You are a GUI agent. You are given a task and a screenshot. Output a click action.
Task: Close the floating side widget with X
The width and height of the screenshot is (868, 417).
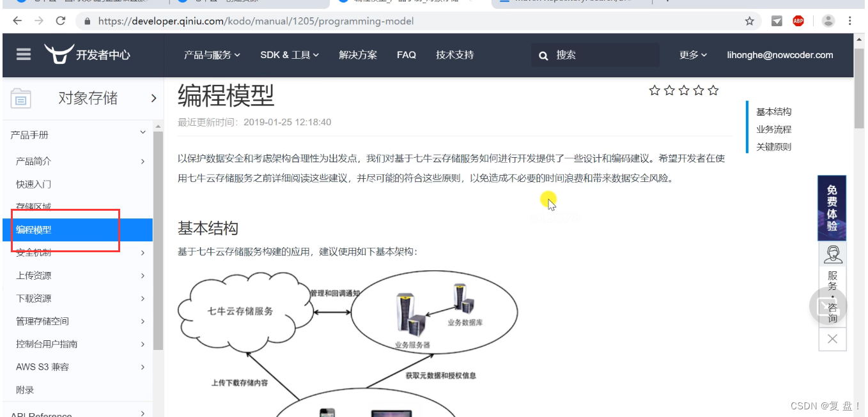coord(832,339)
